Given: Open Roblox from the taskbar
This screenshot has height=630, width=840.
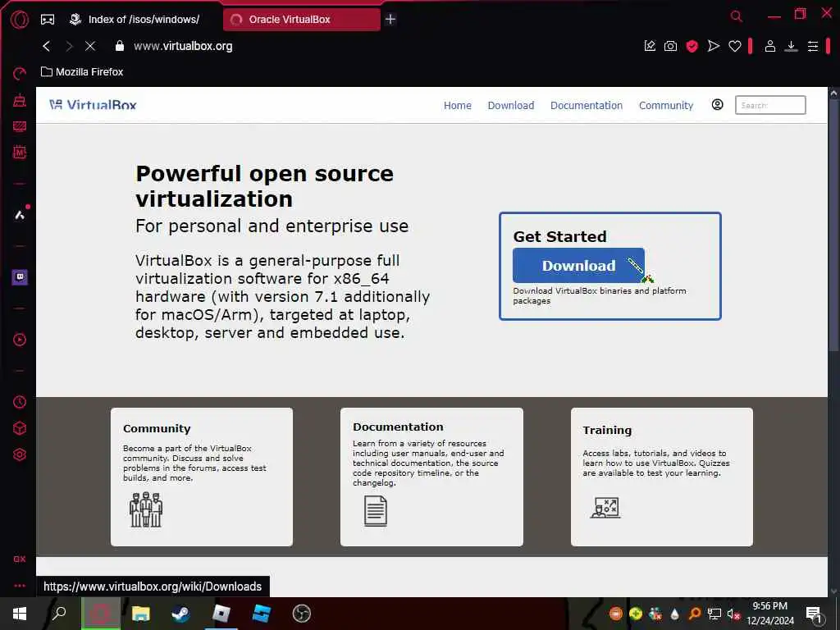Looking at the screenshot, I should (221, 614).
